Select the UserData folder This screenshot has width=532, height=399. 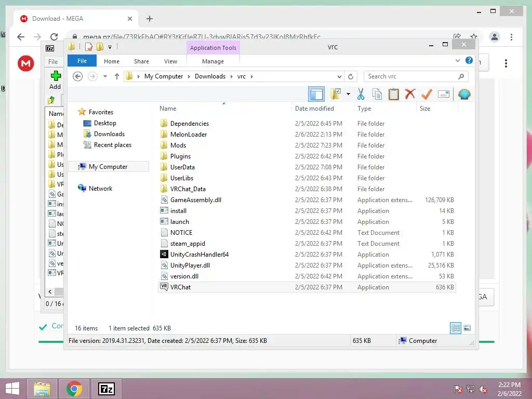coord(182,167)
